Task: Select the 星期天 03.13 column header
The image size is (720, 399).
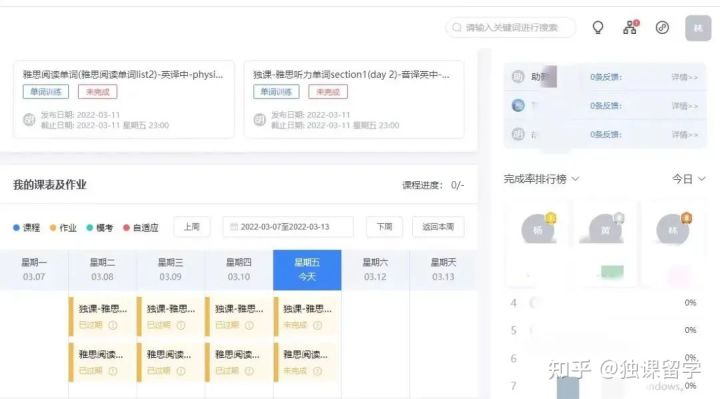Action: click(x=443, y=270)
